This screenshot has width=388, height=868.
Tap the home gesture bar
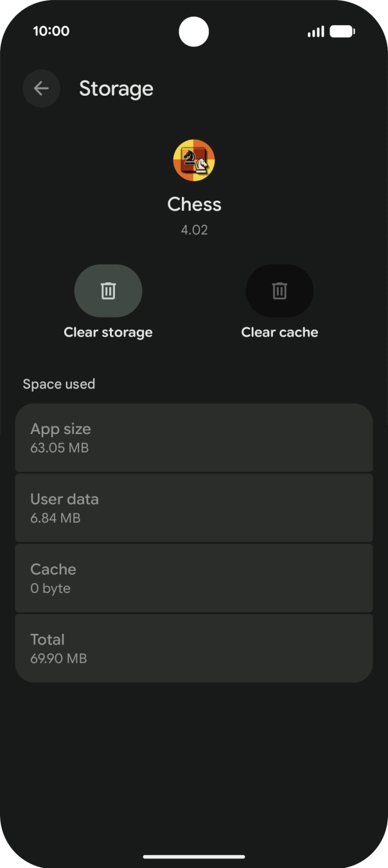[x=194, y=856]
